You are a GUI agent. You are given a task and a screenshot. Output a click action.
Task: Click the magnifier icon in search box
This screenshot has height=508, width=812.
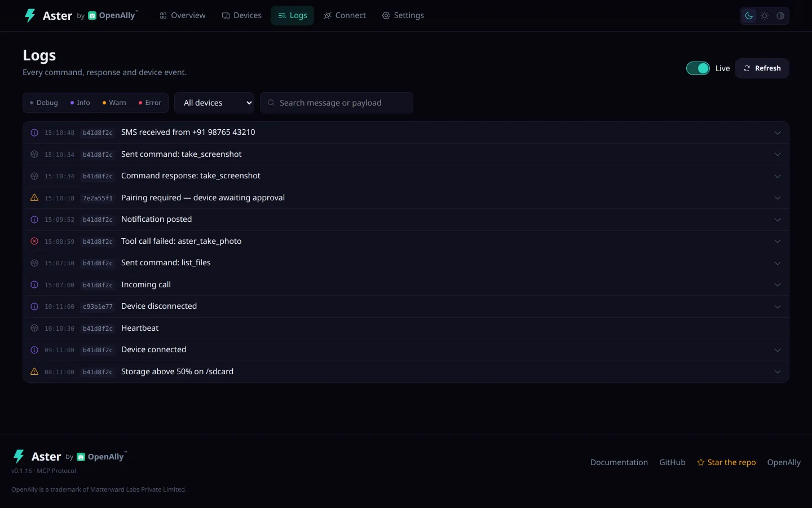click(x=271, y=103)
